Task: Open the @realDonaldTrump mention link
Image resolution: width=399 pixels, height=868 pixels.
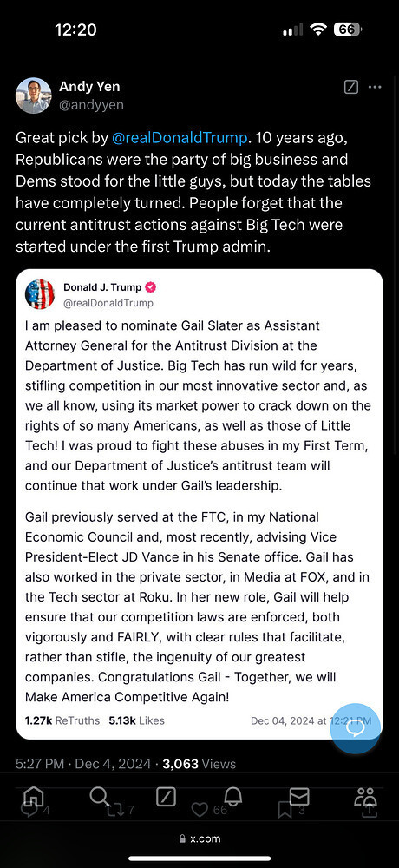Action: coord(180,138)
